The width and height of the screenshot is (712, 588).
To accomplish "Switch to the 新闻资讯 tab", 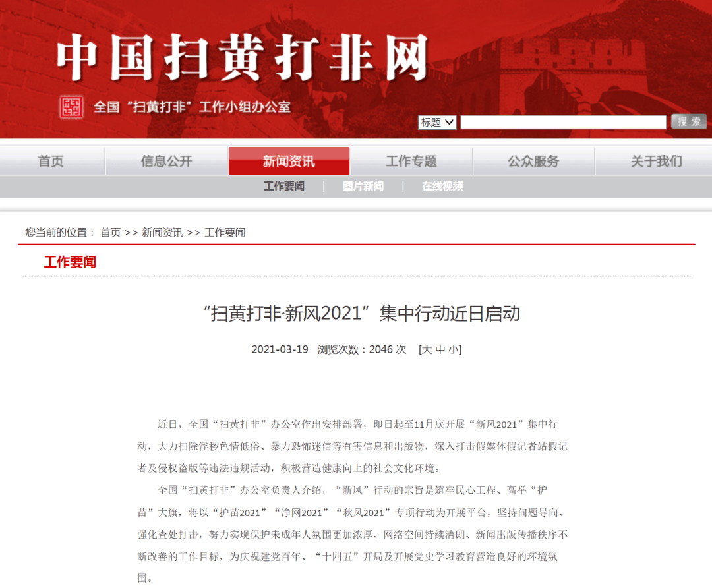I will click(x=288, y=161).
